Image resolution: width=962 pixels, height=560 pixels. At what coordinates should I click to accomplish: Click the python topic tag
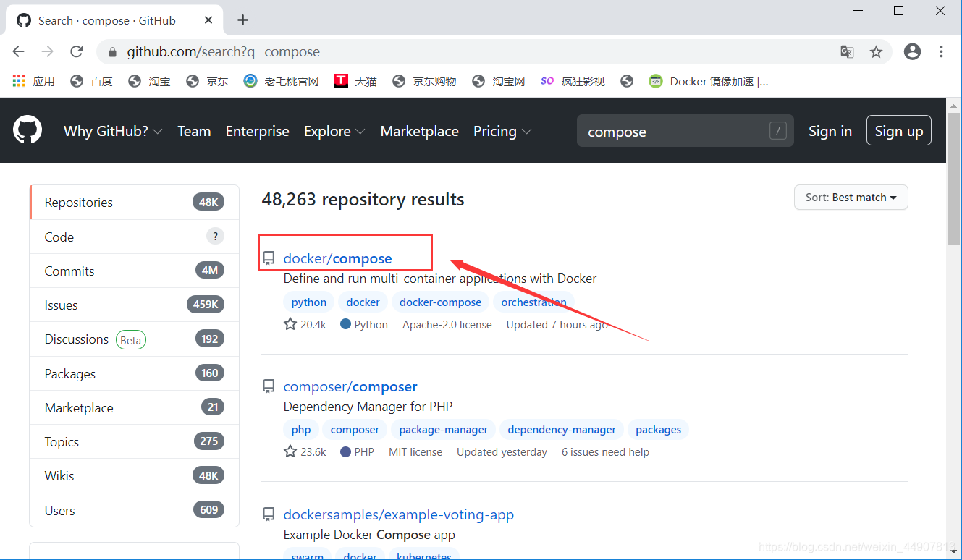click(309, 302)
